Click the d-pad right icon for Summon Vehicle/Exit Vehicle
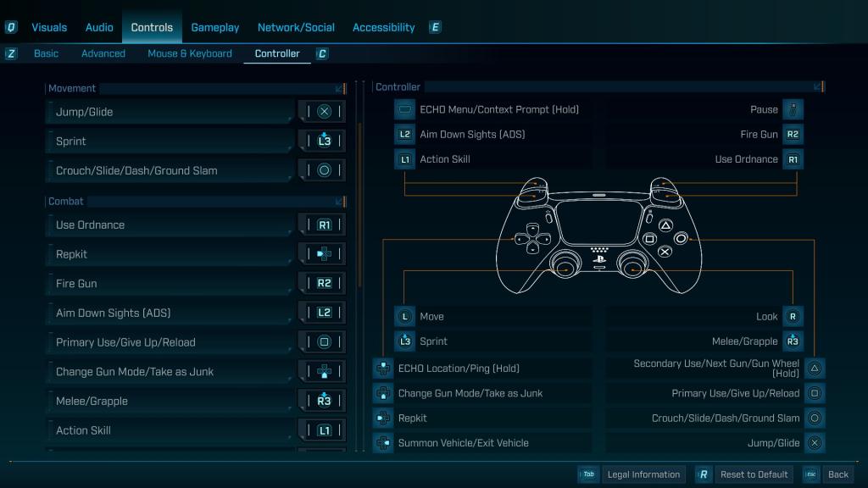The width and height of the screenshot is (868, 488). click(382, 442)
